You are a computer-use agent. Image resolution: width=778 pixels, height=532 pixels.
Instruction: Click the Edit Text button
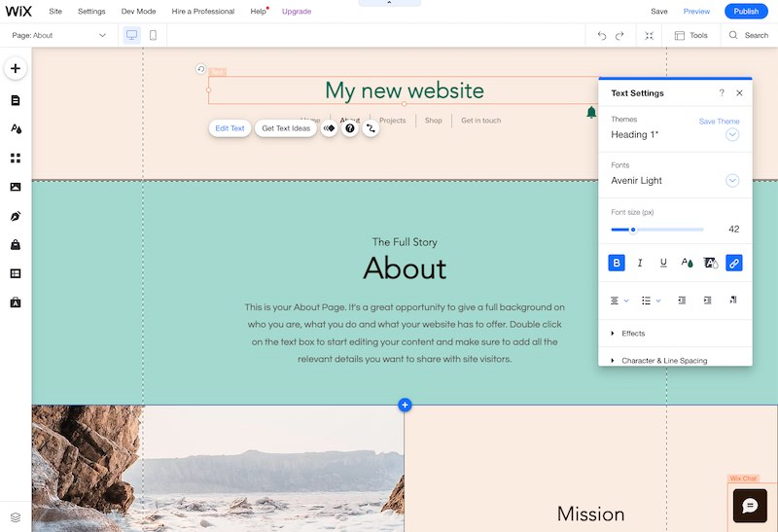click(230, 128)
